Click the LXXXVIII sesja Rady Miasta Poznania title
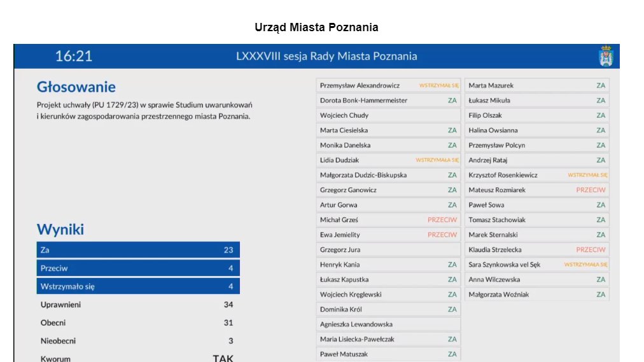This screenshot has width=644, height=362. click(x=326, y=56)
